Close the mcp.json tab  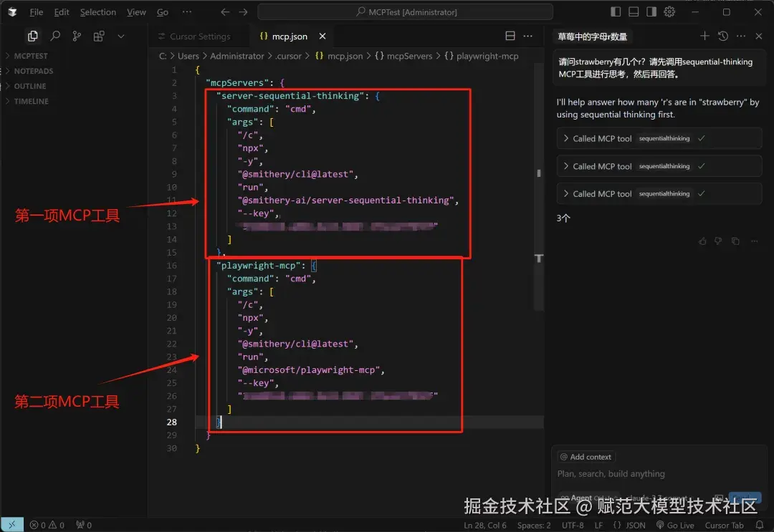[x=322, y=37]
